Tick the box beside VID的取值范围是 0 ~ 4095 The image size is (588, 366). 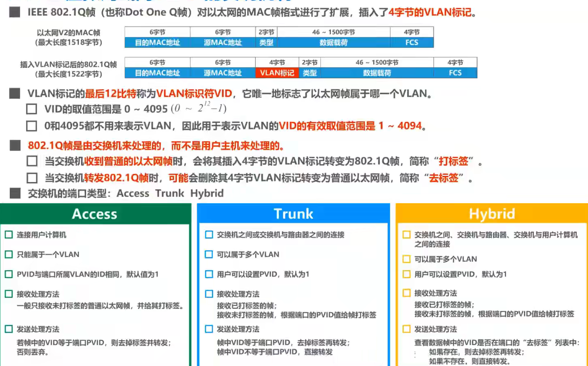tap(31, 109)
